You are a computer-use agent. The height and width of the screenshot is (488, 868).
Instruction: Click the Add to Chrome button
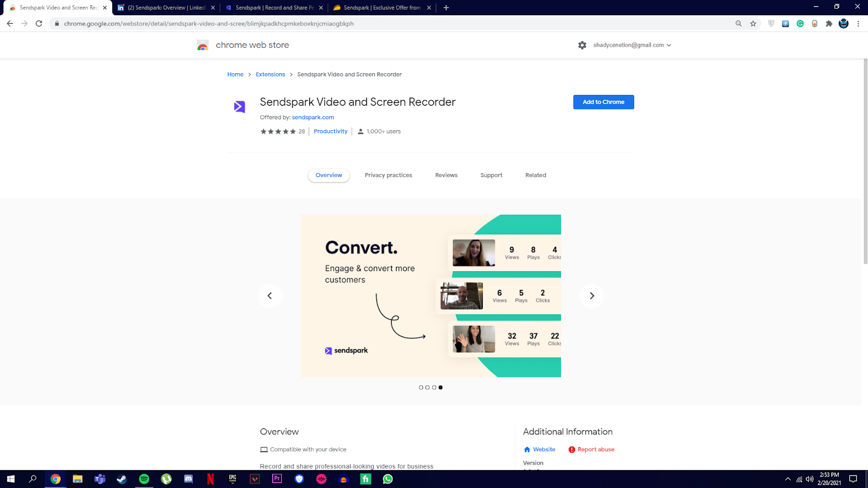coord(604,102)
